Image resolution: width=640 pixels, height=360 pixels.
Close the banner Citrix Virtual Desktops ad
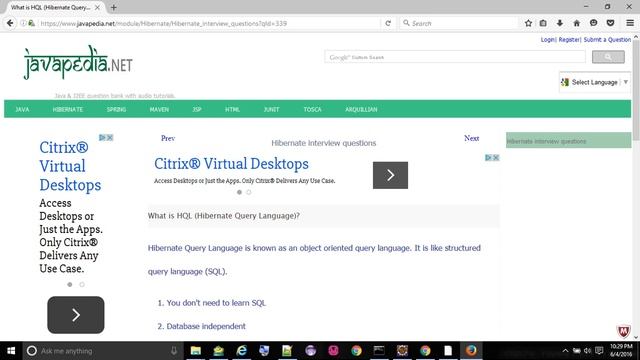click(x=496, y=158)
